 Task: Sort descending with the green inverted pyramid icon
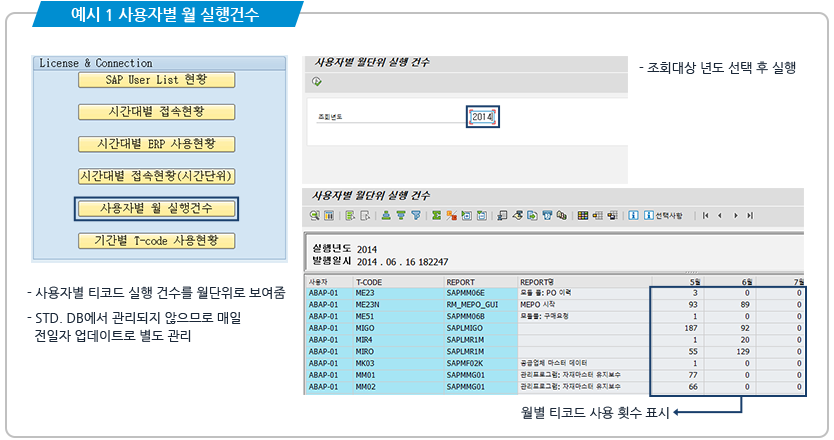click(x=401, y=215)
